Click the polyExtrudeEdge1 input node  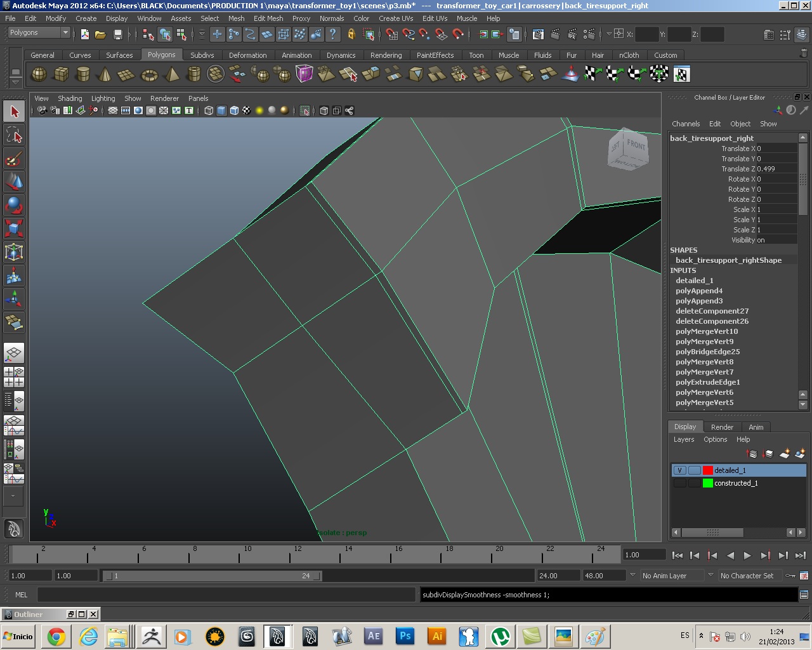(x=708, y=382)
